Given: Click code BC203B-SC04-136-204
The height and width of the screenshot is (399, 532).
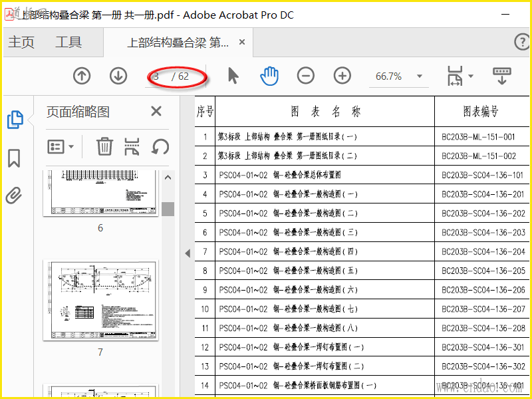Looking at the screenshot, I should 483,252.
